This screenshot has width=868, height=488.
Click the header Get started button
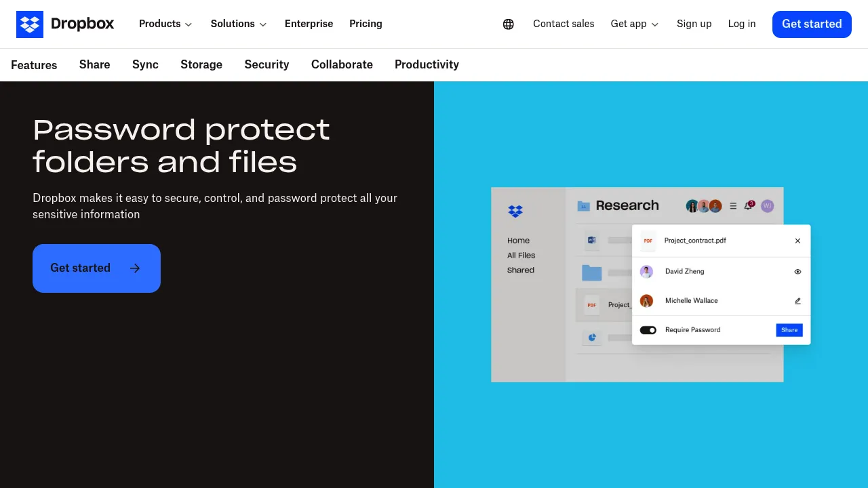[812, 24]
